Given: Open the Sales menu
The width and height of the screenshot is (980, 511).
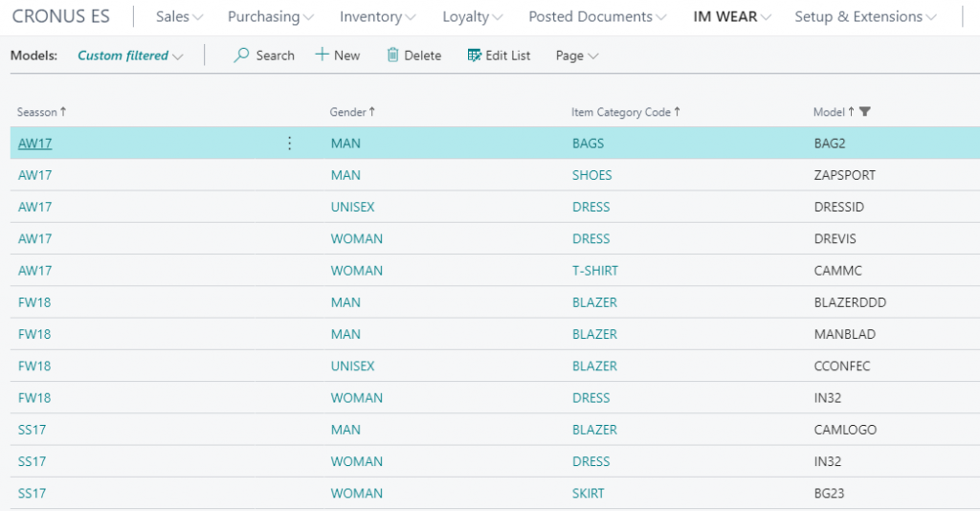Looking at the screenshot, I should tap(179, 17).
